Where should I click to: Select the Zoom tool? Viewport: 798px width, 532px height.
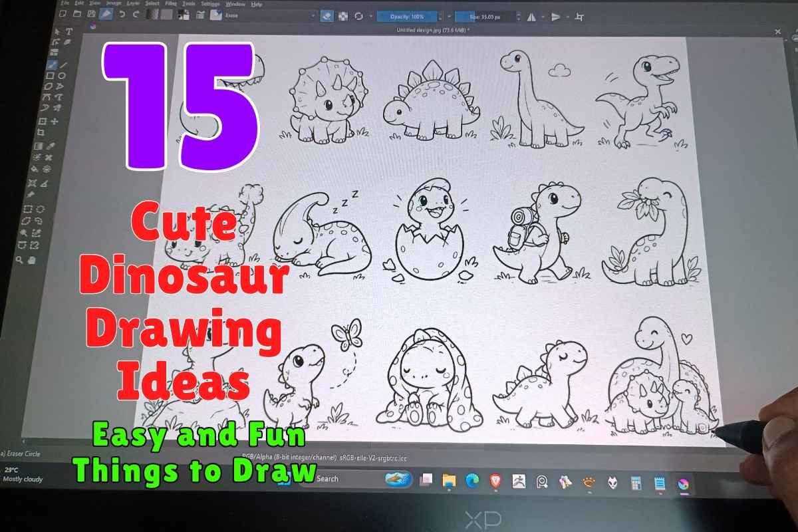(19, 260)
